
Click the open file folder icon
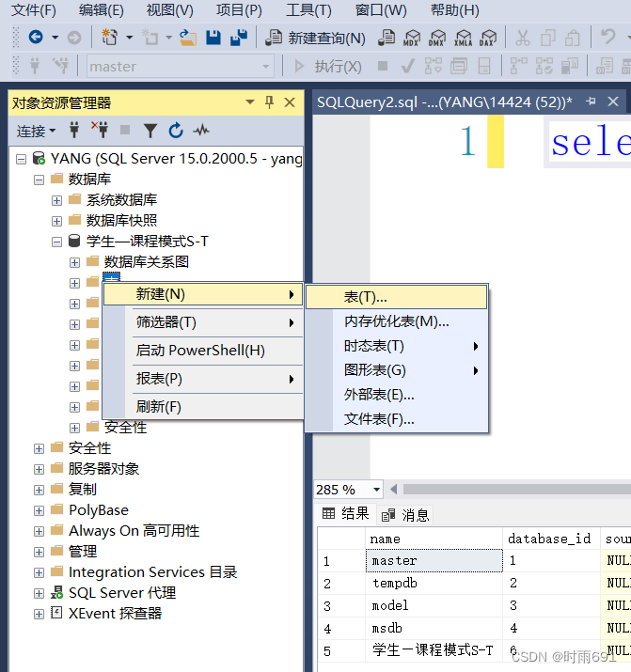pos(188,38)
